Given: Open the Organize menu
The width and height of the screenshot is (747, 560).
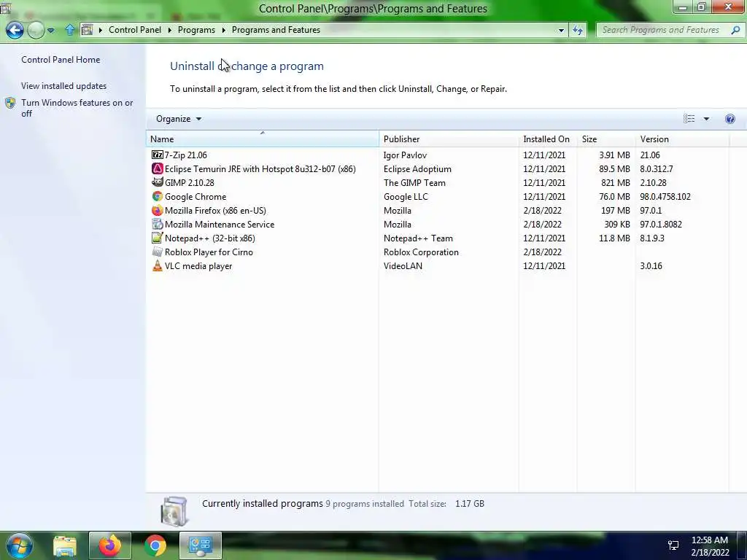Looking at the screenshot, I should point(179,119).
